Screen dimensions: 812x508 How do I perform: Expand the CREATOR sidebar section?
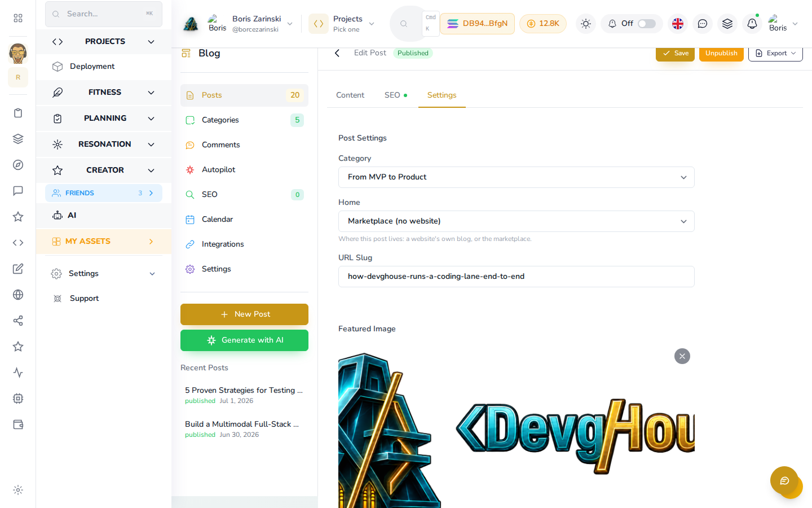(x=104, y=170)
